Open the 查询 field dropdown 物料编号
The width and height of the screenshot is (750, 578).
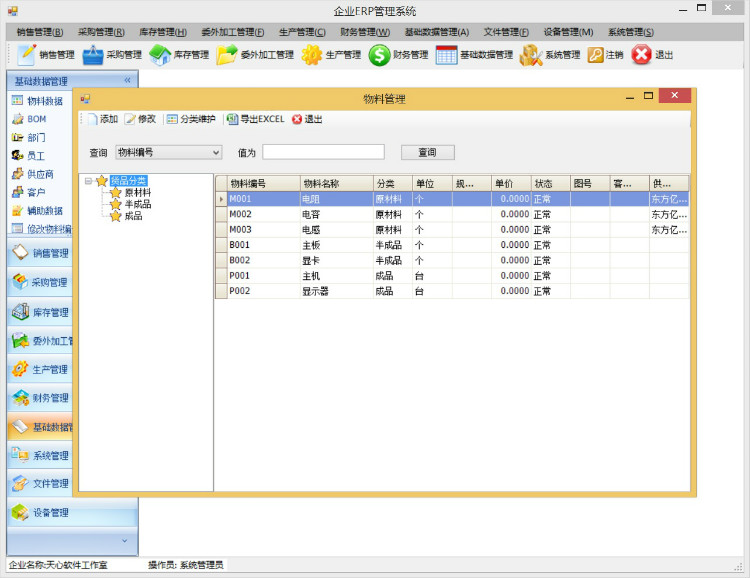pyautogui.click(x=168, y=153)
